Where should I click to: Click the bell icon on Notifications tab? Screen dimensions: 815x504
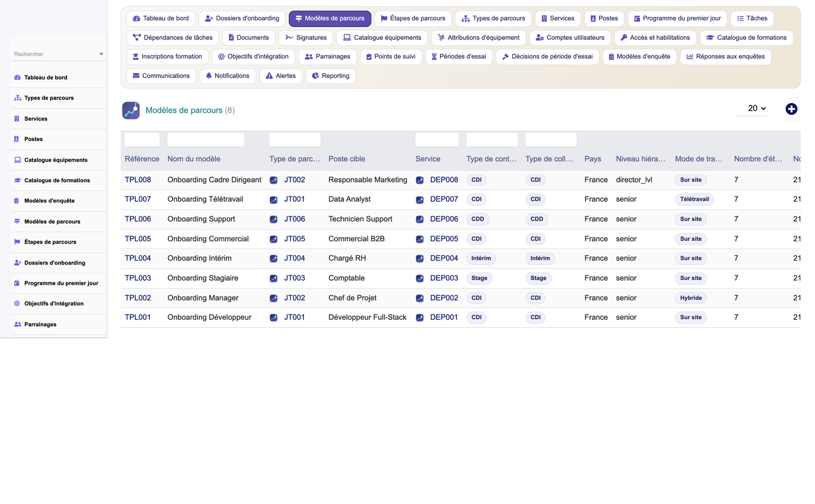(209, 76)
